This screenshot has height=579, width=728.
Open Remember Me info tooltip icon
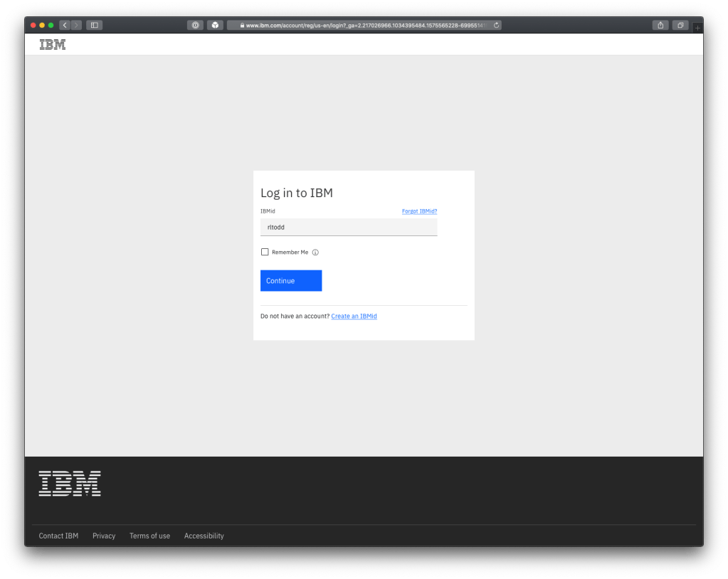click(x=315, y=253)
